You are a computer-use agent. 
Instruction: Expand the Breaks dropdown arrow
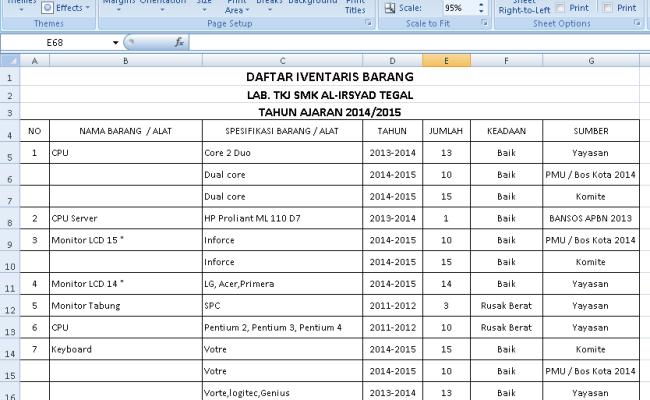[x=269, y=9]
